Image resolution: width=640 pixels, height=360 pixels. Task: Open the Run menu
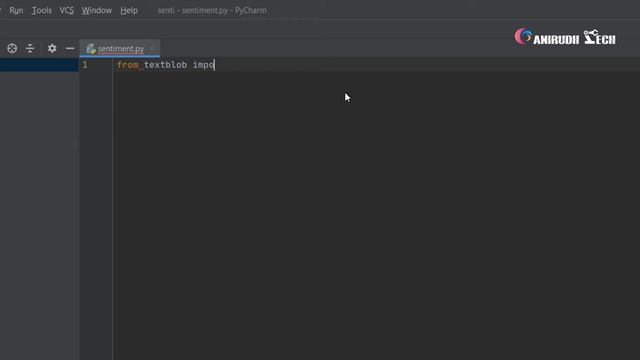pyautogui.click(x=16, y=10)
